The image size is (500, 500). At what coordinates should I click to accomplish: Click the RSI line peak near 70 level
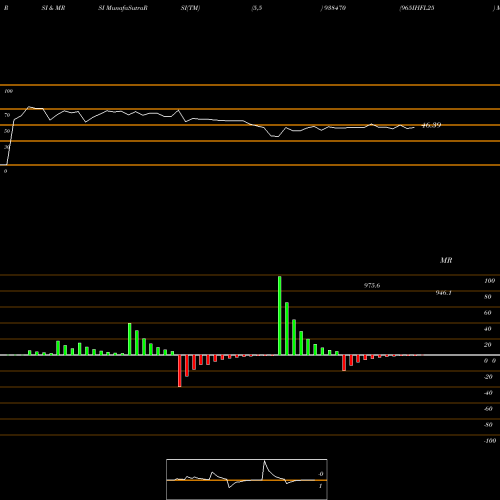click(x=29, y=107)
